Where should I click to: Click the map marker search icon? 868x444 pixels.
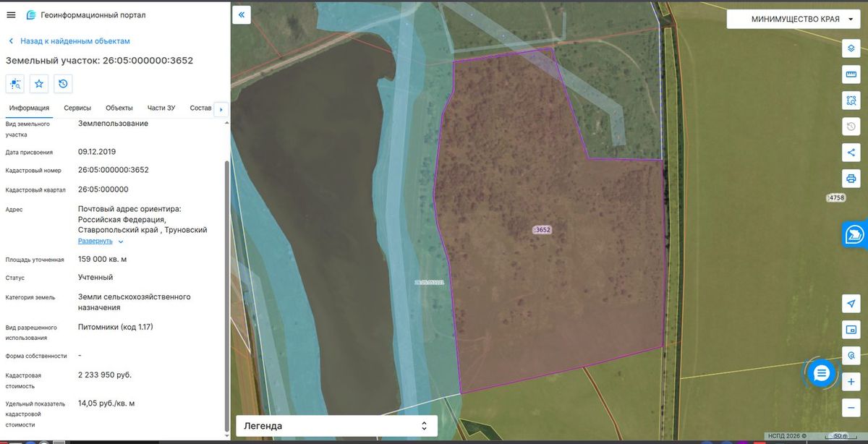click(851, 355)
